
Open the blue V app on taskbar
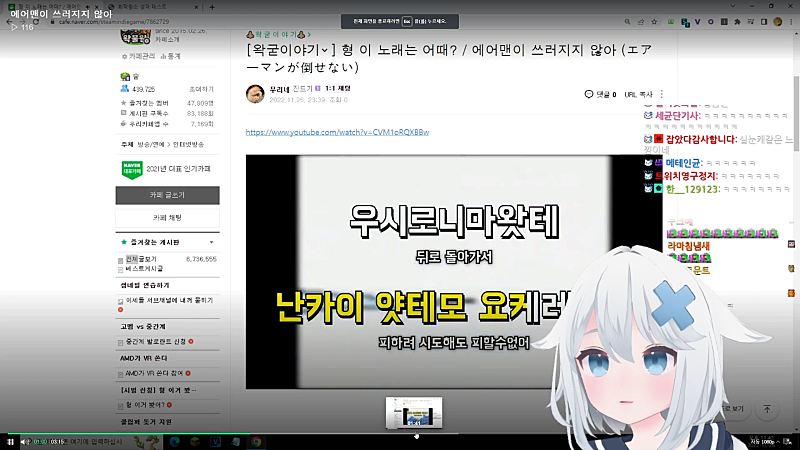[x=215, y=442]
